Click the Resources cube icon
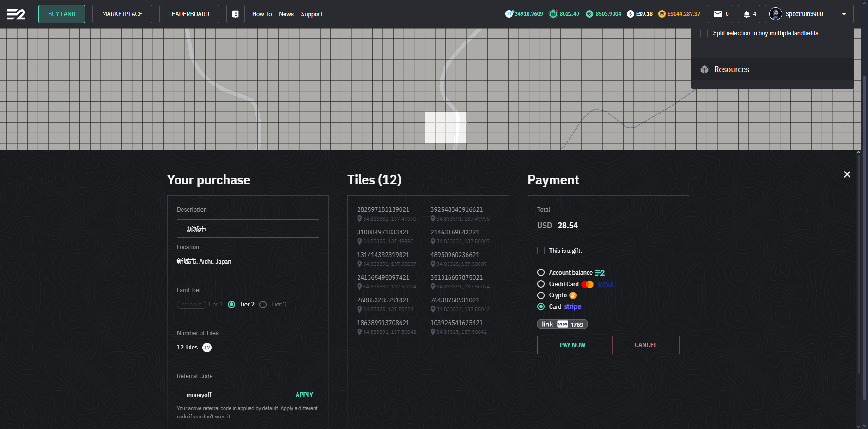 pos(704,69)
